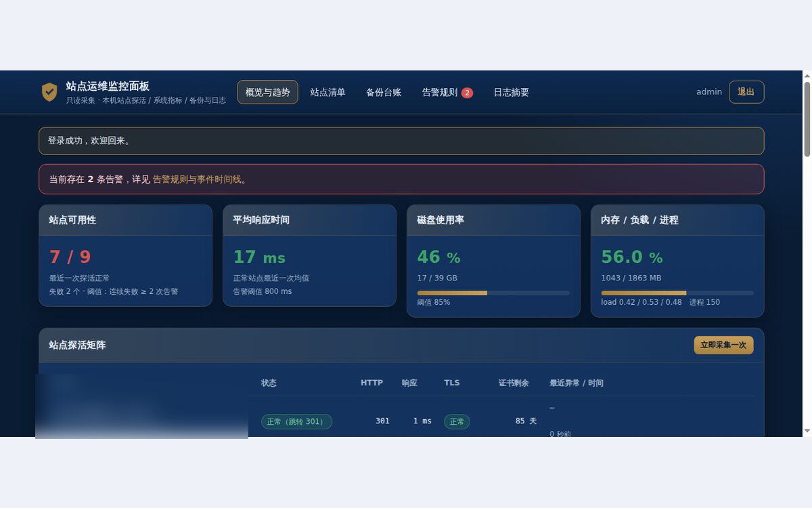Click the HTTP column header
812x508 pixels.
click(371, 383)
